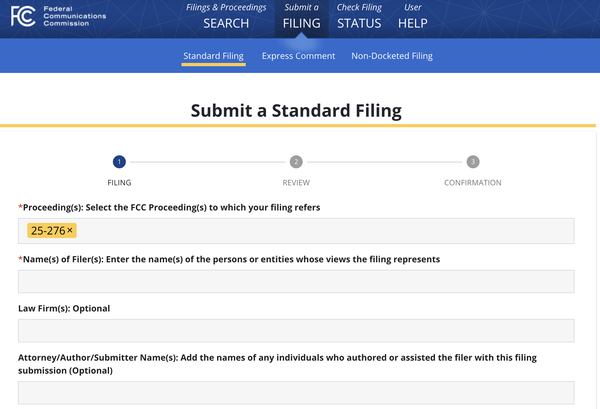
Task: Open the Filings & Proceedings SEARCH menu
Action: (x=226, y=17)
